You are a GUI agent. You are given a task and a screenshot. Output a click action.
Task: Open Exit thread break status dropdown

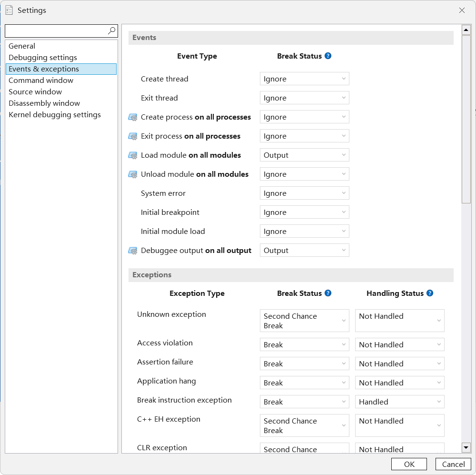(x=305, y=98)
